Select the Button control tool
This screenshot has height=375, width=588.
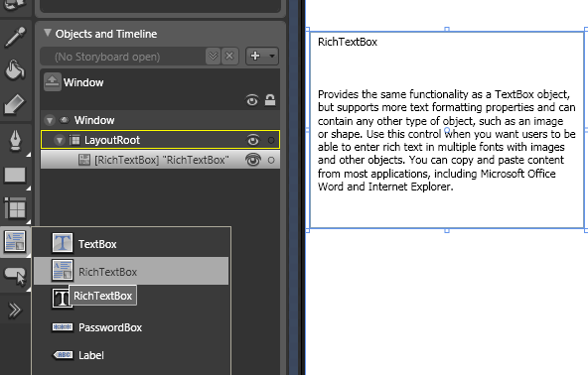pyautogui.click(x=15, y=276)
